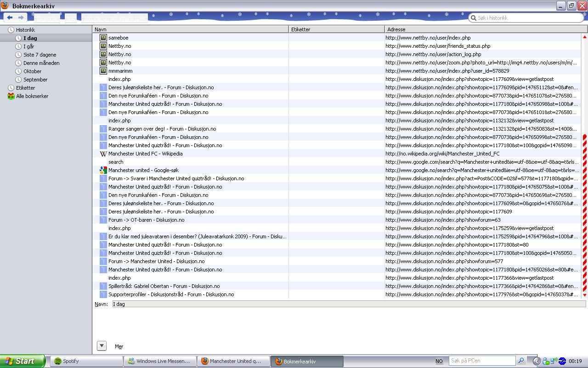Viewport: 588px width, 368px height.
Task: Click the scrollbar down arrow
Action: 585,295
